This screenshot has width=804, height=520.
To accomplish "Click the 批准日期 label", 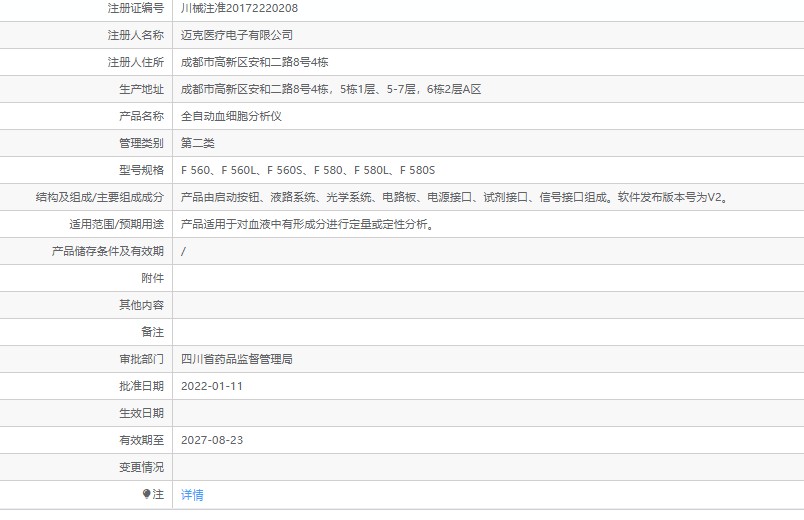I will [142, 386].
